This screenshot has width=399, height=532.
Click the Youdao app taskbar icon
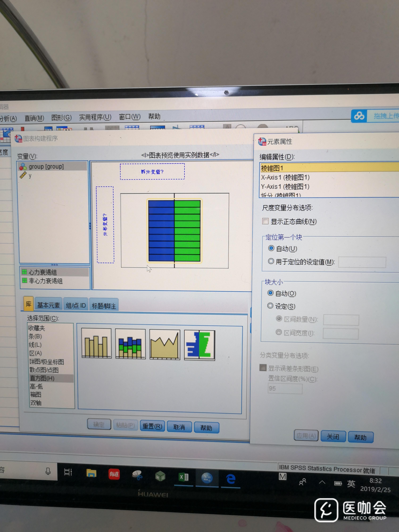[114, 474]
